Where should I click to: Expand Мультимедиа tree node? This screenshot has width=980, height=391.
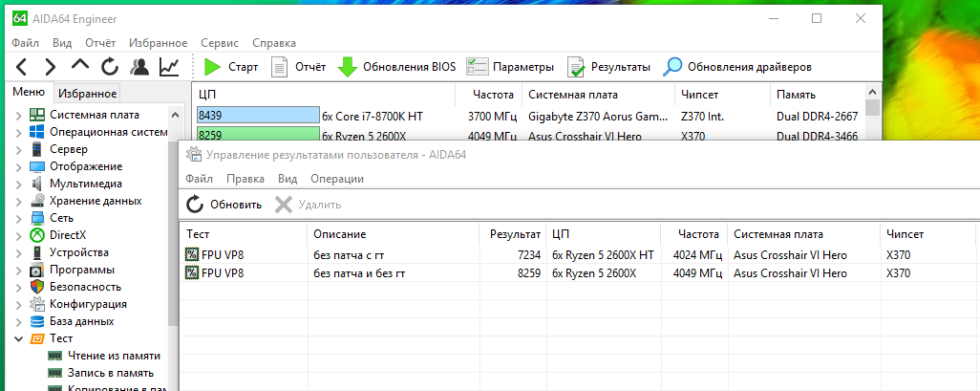19,184
